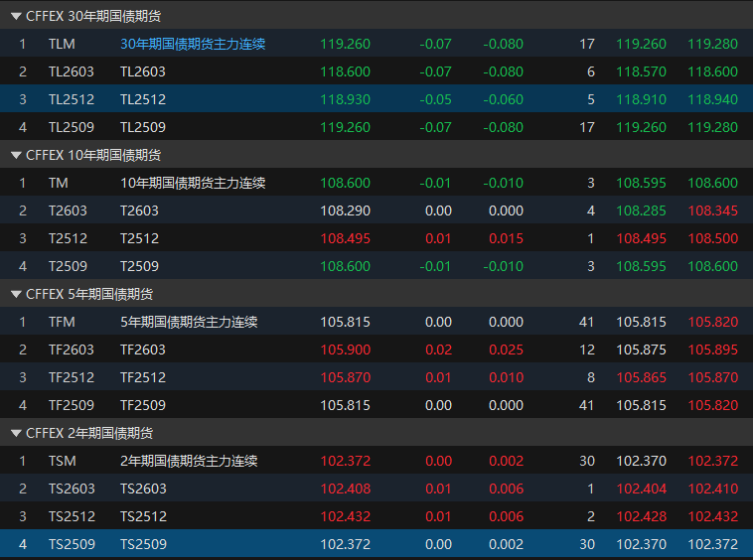753x560 pixels.
Task: Collapse the CFFEX 30年期国债期货 group
Action: coord(16,16)
